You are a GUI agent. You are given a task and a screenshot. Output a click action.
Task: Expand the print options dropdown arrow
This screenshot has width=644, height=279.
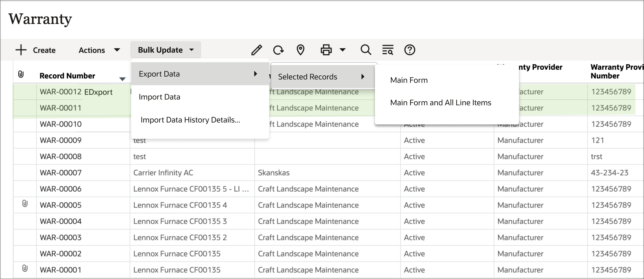point(343,50)
